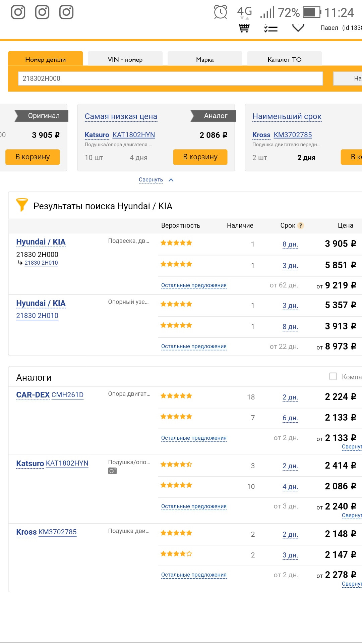The height and width of the screenshot is (644, 362).
Task: Click the part number search field
Action: pyautogui.click(x=170, y=78)
